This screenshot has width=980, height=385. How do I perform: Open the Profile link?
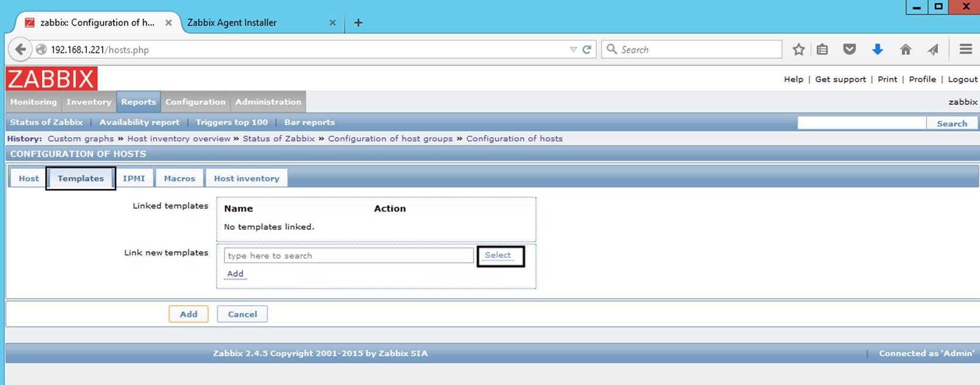tap(923, 79)
